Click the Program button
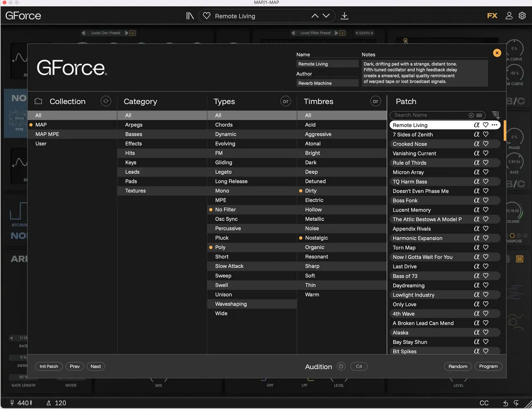The width and height of the screenshot is (532, 409). [x=489, y=366]
